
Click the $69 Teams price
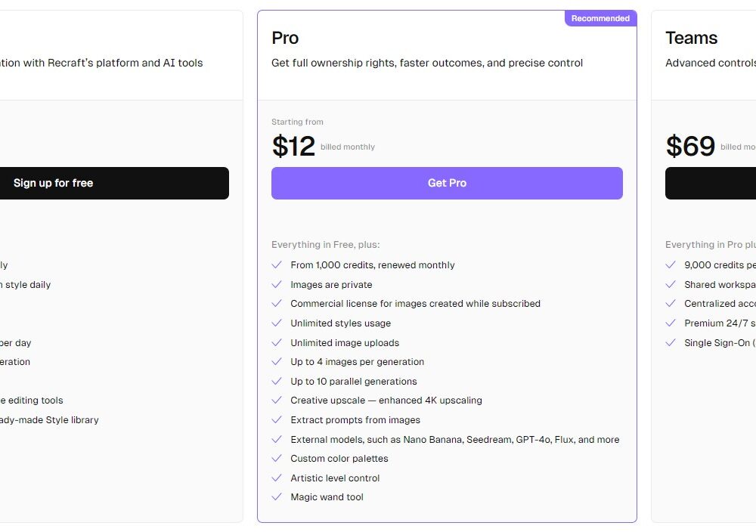click(x=690, y=146)
